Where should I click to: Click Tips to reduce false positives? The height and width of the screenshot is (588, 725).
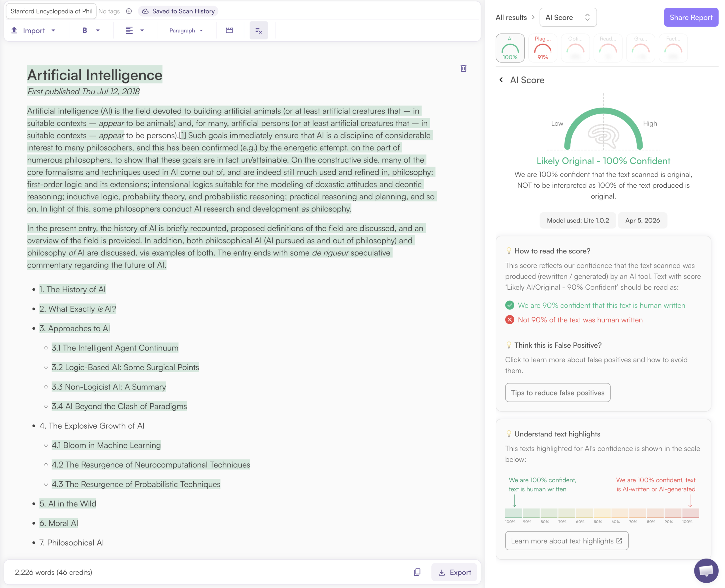click(557, 393)
